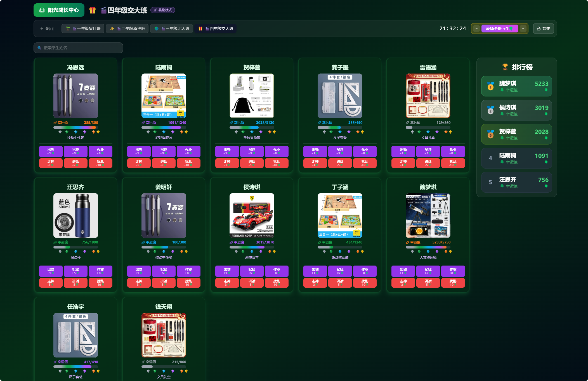The image size is (588, 381).
Task: Click the building icon in the 阳光成长中心 button
Action: pyautogui.click(x=42, y=10)
